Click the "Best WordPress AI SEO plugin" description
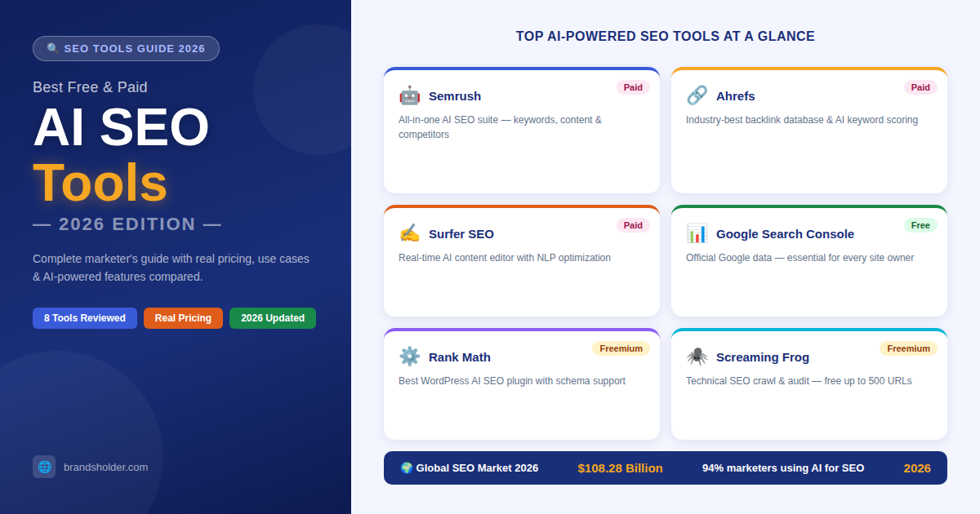This screenshot has width=980, height=514. pyautogui.click(x=512, y=381)
